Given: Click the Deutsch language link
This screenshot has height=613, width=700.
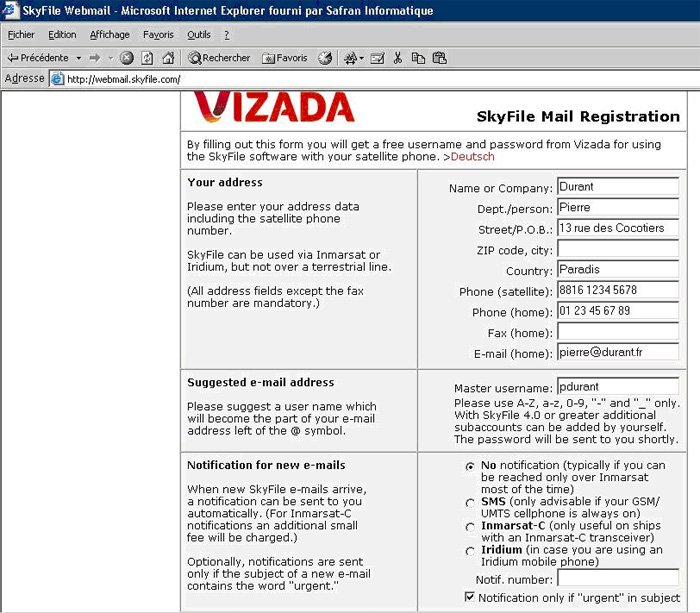Looking at the screenshot, I should coord(472,157).
